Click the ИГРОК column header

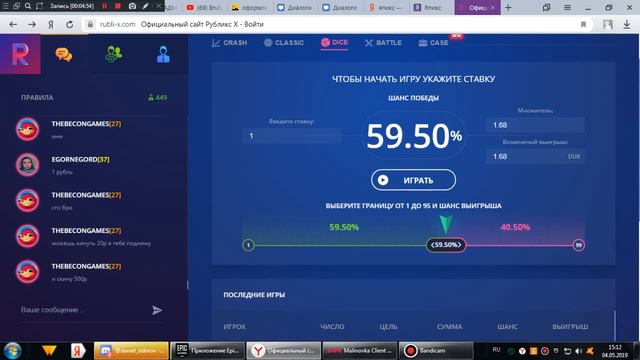point(235,327)
